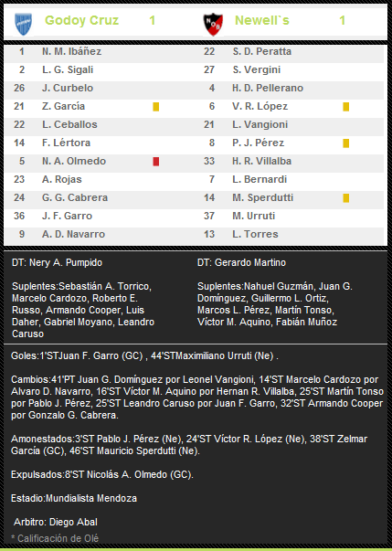Select player M. Urruti
Screen dimensions: 392x551
click(x=254, y=216)
